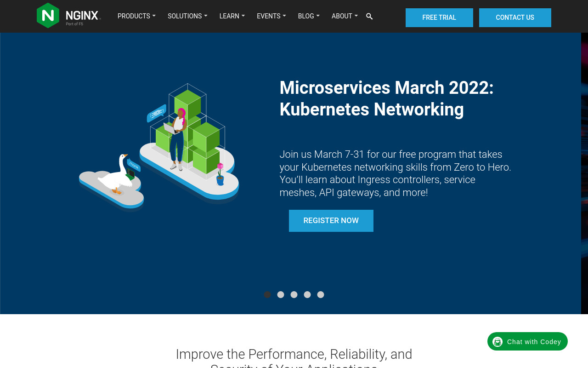
Task: Click the Codey chat avatar icon
Action: 498,342
